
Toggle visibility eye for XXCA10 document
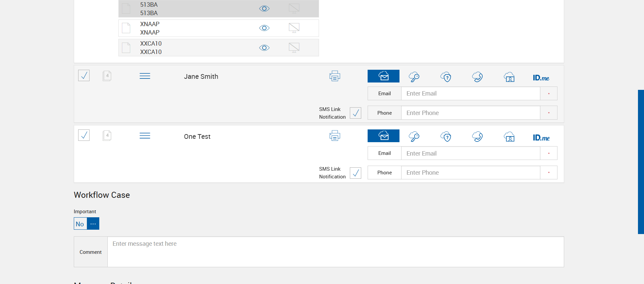tap(264, 48)
